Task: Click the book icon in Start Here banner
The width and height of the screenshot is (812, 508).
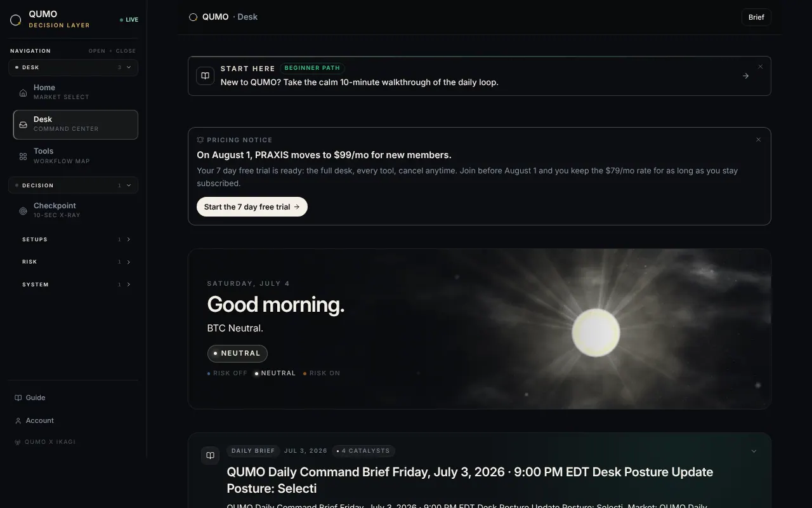Action: coord(205,76)
